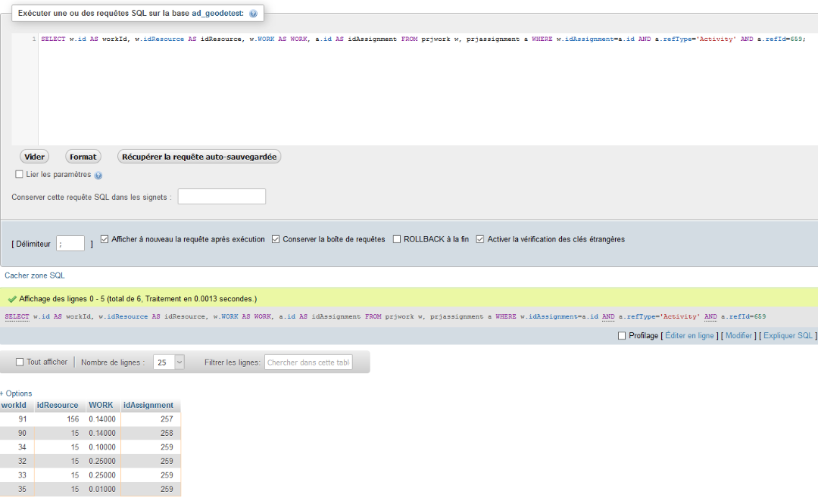The height and width of the screenshot is (504, 818).
Task: Enable the Profilage checkbox
Action: pyautogui.click(x=622, y=336)
